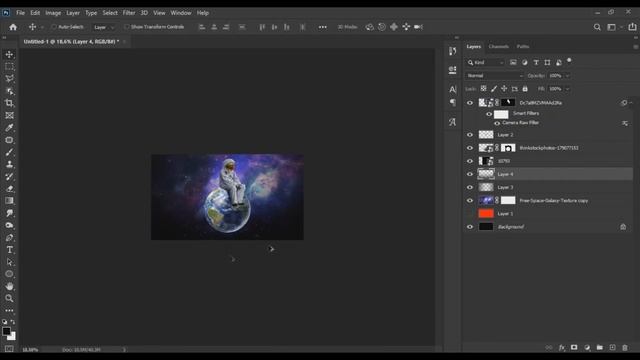Open the Kind filter dropdown
Screen dimensions: 640x360
coord(486,62)
